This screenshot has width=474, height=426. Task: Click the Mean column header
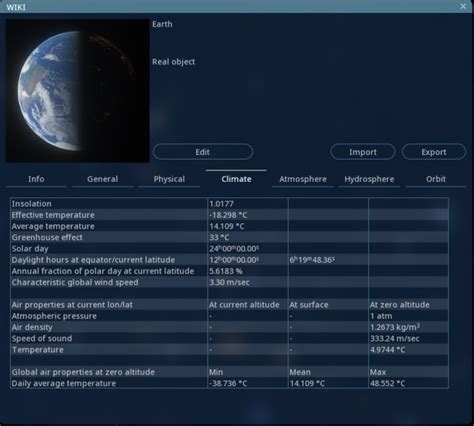[x=300, y=372]
